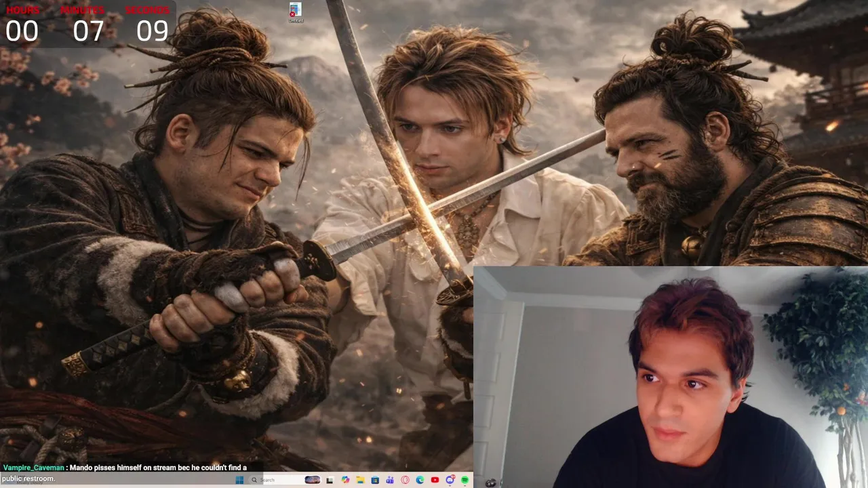
Task: Click the HOURS timer value 00
Action: coord(22,31)
